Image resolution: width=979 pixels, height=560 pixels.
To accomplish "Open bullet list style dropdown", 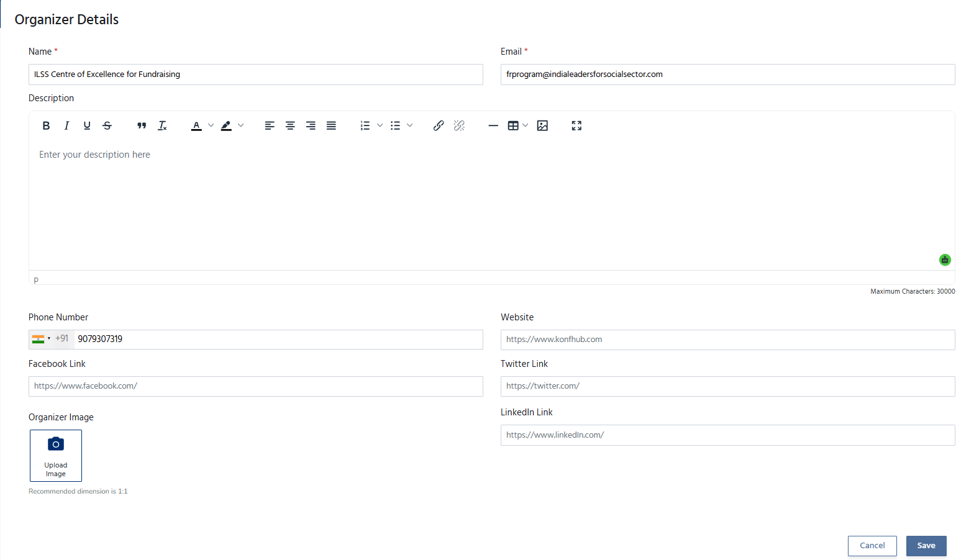I will tap(409, 125).
